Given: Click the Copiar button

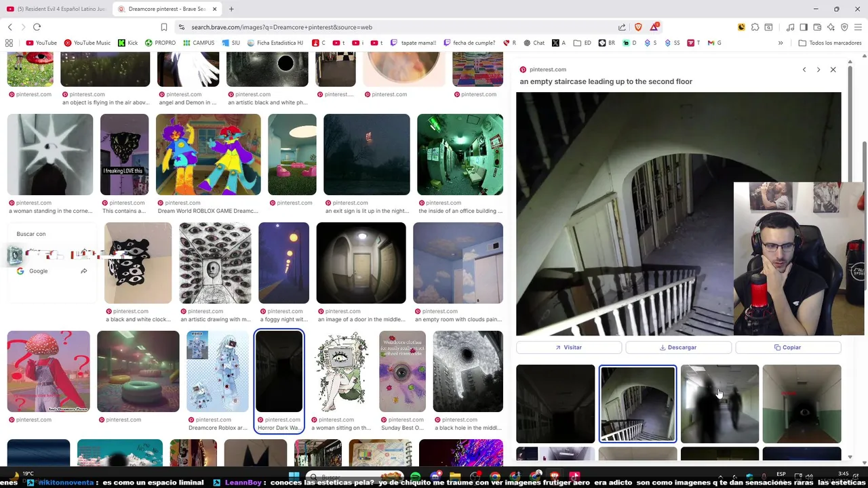Looking at the screenshot, I should coord(788,347).
